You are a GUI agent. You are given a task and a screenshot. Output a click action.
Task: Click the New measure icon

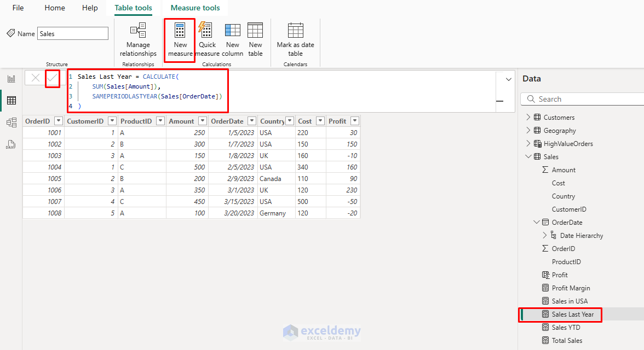[180, 31]
